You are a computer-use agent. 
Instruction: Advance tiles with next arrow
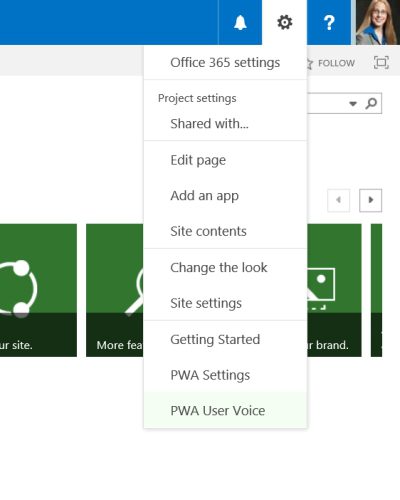370,200
